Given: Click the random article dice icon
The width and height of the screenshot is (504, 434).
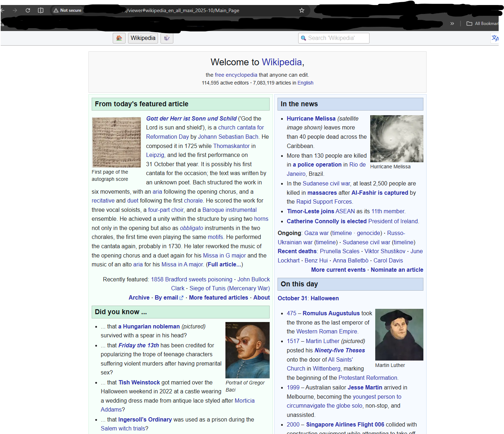Looking at the screenshot, I should (x=167, y=38).
